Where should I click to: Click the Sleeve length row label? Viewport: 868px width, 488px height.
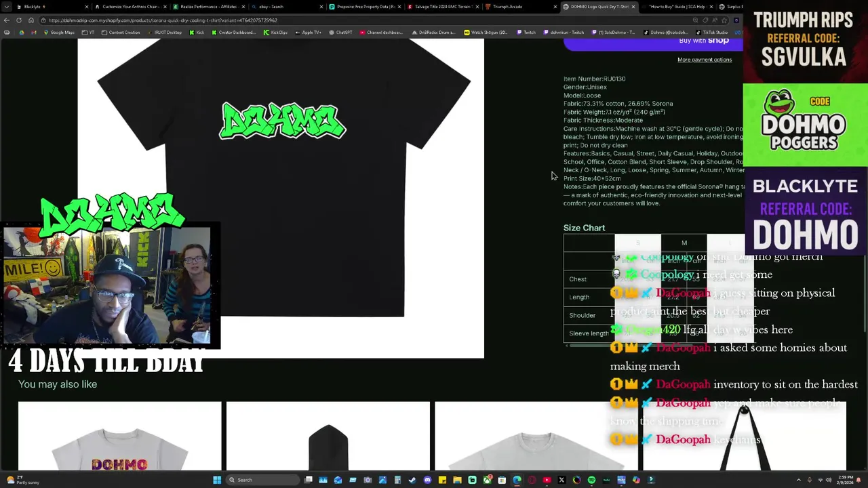[x=589, y=333]
